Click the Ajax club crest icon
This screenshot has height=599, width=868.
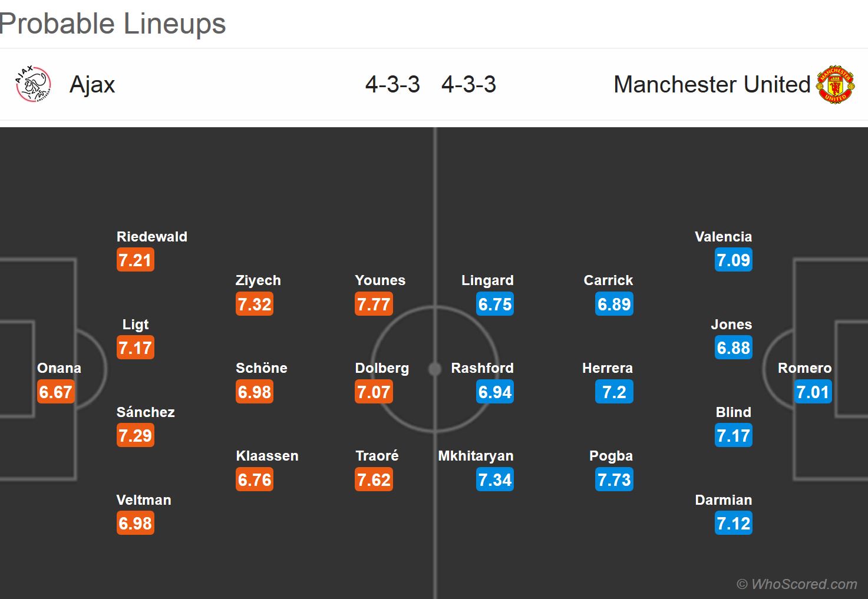click(x=33, y=84)
